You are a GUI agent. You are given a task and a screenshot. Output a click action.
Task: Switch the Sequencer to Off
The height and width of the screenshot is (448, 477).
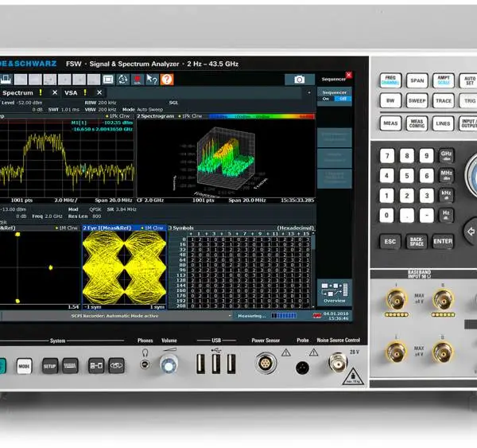(x=343, y=99)
